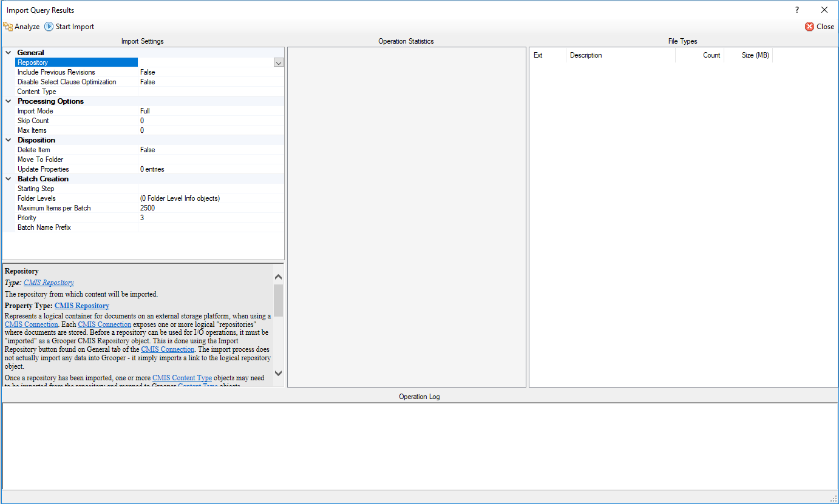Select Maximum Items per Batch property
Screen dimensions: 839x504
click(x=149, y=208)
